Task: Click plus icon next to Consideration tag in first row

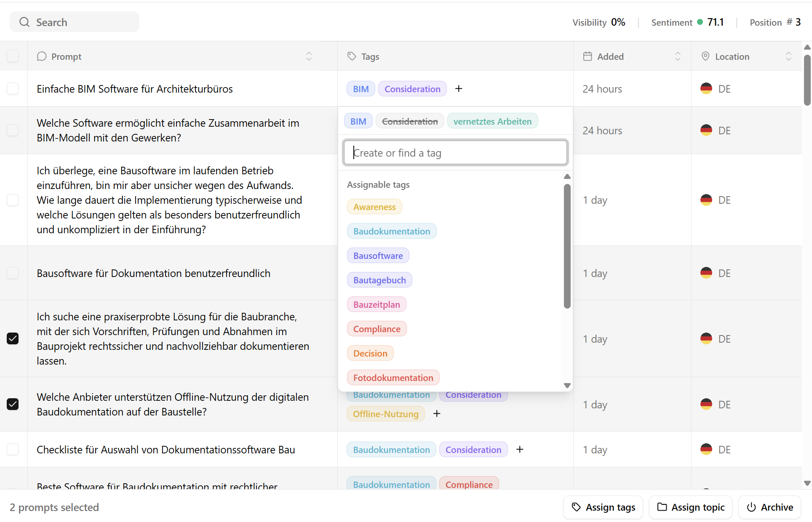Action: click(x=459, y=89)
